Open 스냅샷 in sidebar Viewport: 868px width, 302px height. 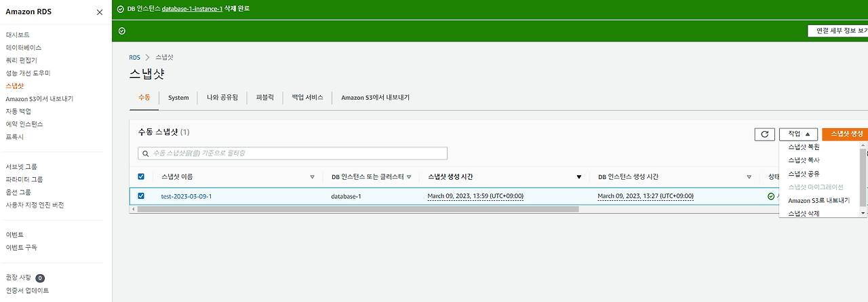pyautogui.click(x=14, y=86)
